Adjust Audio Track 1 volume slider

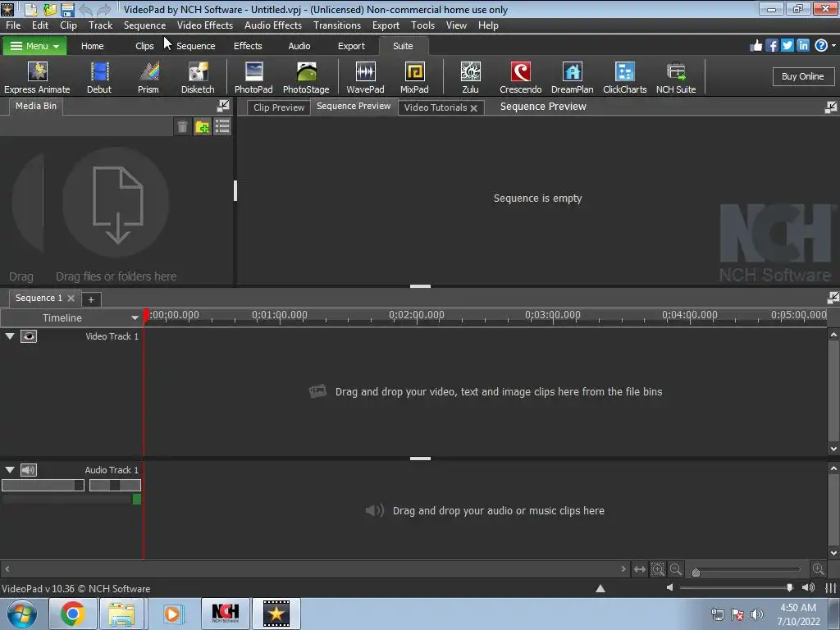click(x=43, y=486)
